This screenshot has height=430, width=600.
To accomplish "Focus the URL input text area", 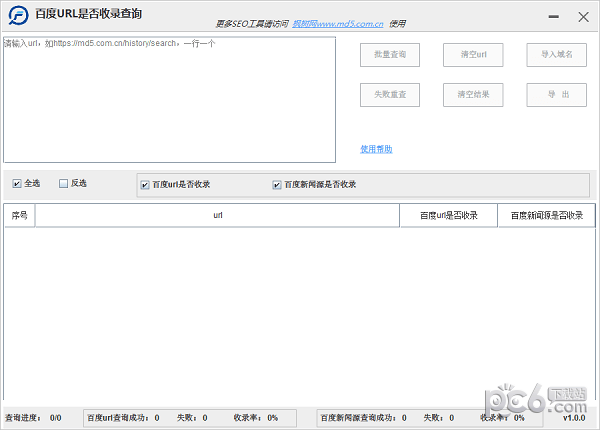I will [169, 100].
